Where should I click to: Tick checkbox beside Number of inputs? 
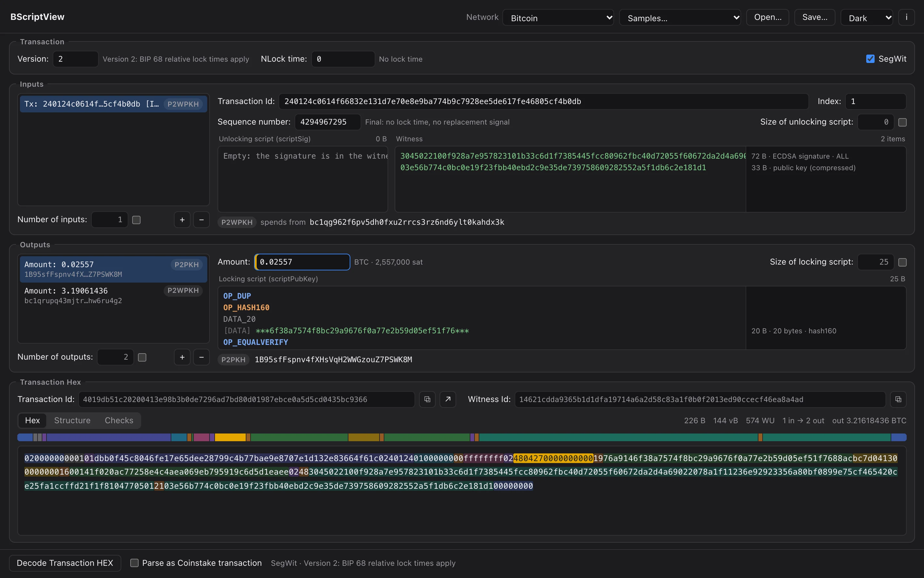pos(136,220)
